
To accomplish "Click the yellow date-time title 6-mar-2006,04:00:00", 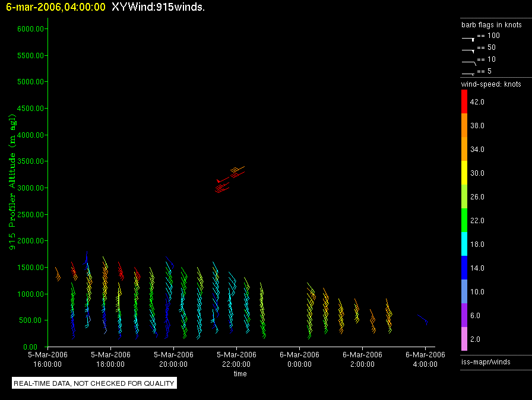I will (56, 7).
